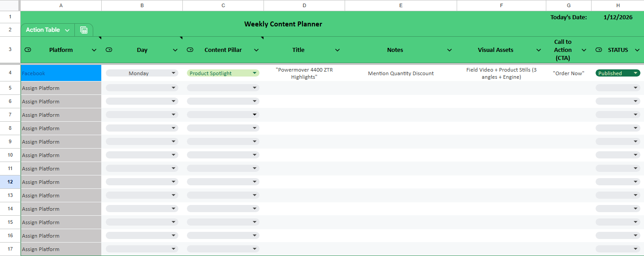Select row 4 header
The height and width of the screenshot is (256, 644).
click(x=10, y=73)
